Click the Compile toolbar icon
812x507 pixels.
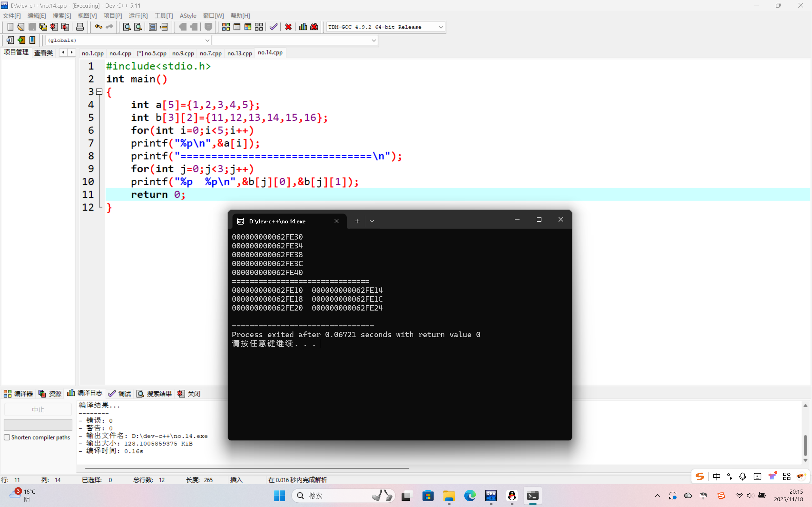point(226,27)
